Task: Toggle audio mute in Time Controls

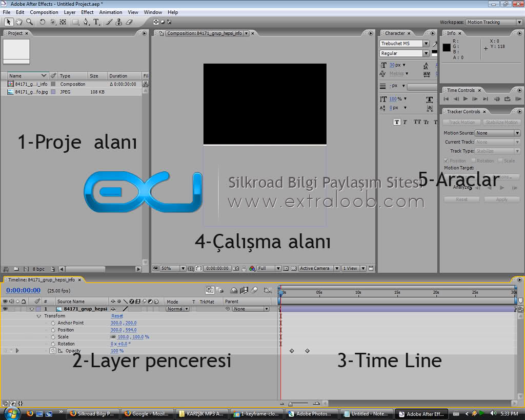Action: 497,99
